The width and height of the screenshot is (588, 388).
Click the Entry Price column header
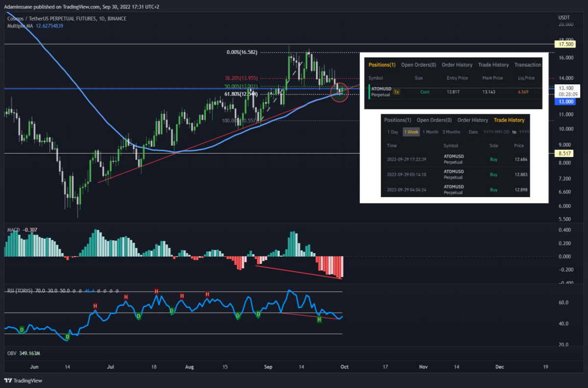(457, 78)
